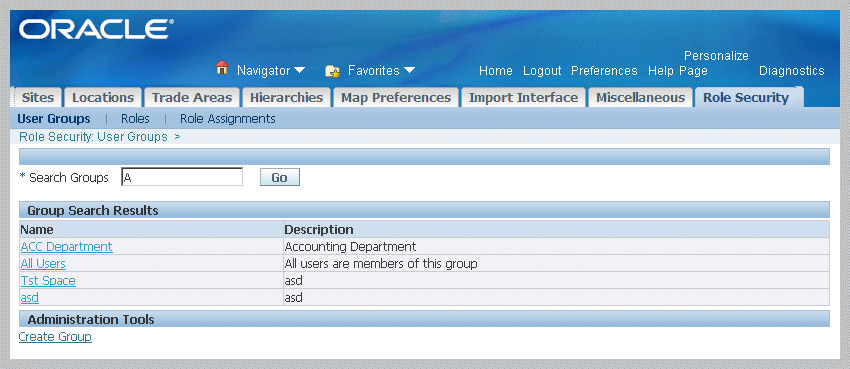Open the Trade Areas tab
Screen dimensions: 850x369
(x=191, y=98)
